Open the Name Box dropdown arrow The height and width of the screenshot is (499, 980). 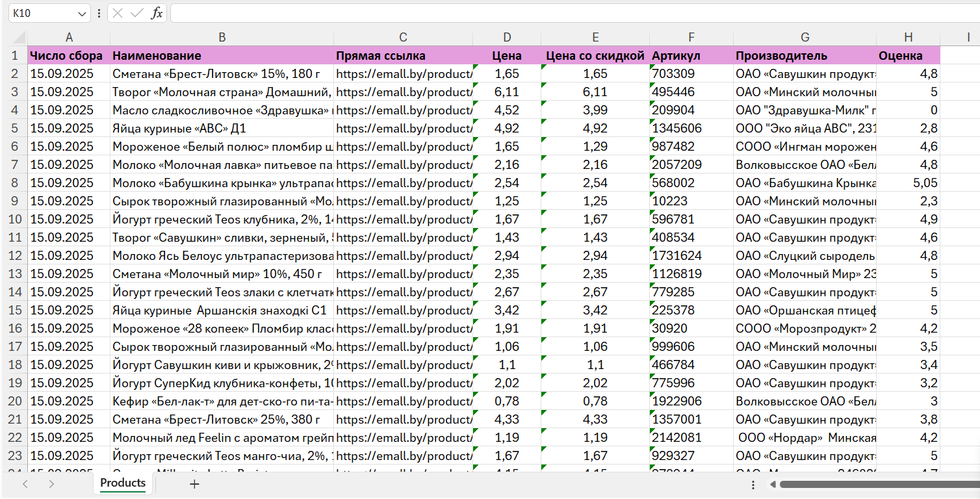[x=83, y=13]
